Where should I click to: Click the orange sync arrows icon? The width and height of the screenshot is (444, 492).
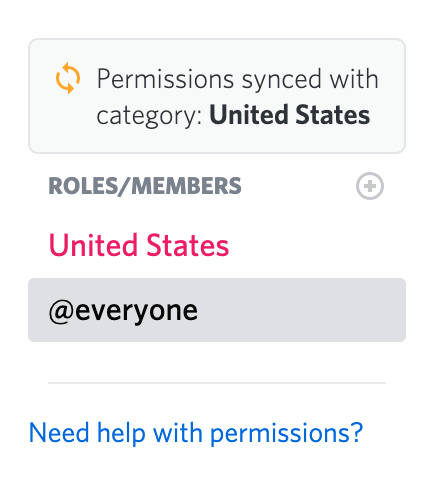point(68,78)
